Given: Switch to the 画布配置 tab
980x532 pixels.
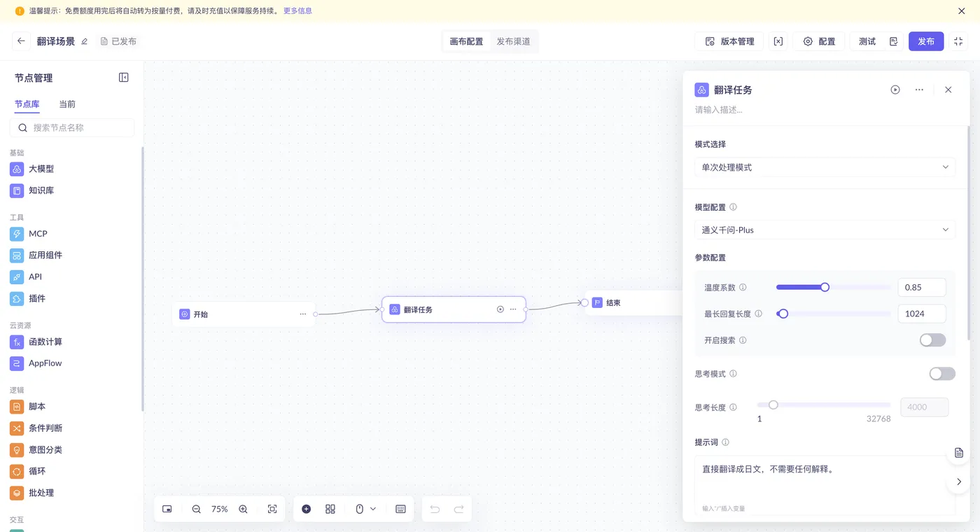Looking at the screenshot, I should click(466, 41).
